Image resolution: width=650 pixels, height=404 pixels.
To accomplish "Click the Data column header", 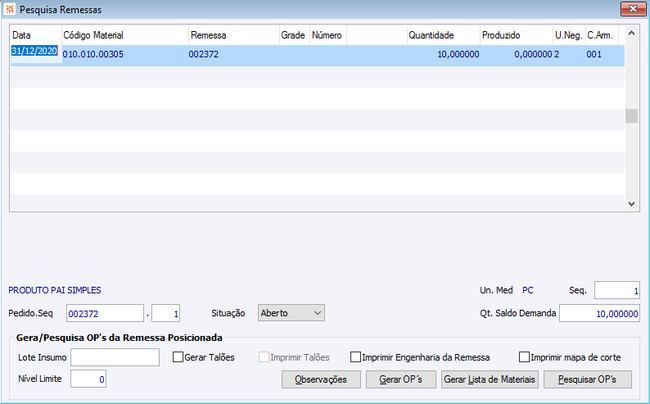I will pyautogui.click(x=36, y=35).
